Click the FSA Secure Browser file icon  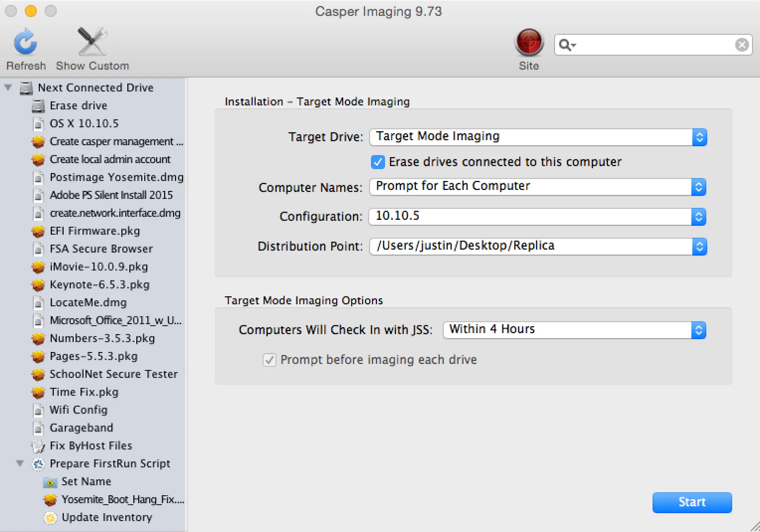pos(38,249)
